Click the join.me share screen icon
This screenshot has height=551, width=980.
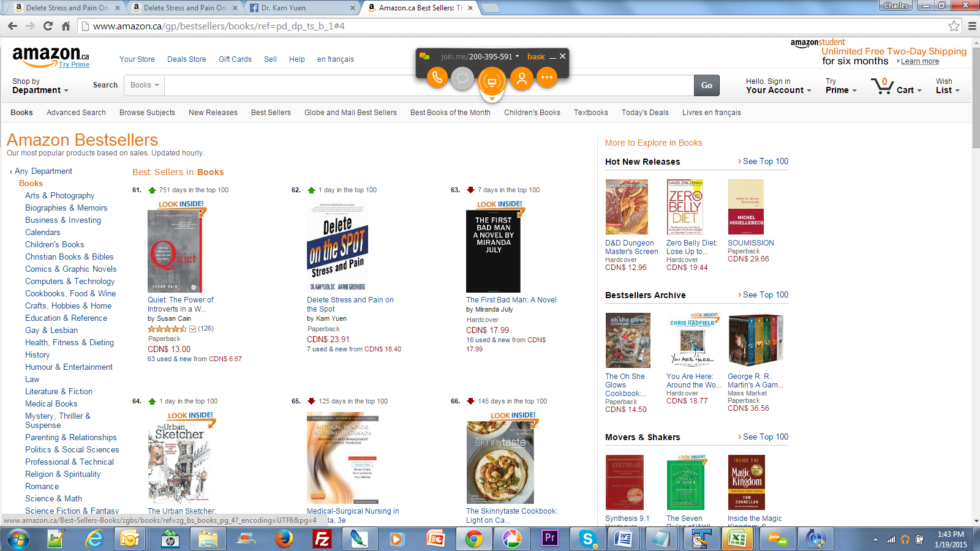click(491, 81)
